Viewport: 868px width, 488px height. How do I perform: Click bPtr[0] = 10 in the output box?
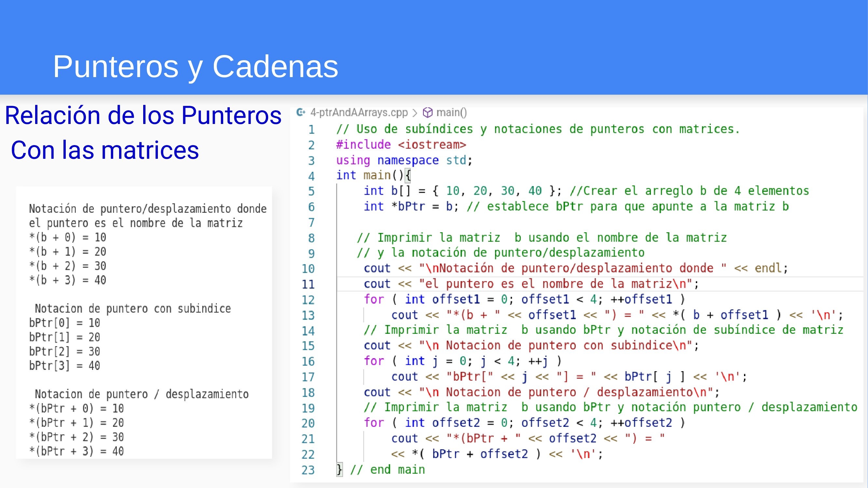pos(65,323)
